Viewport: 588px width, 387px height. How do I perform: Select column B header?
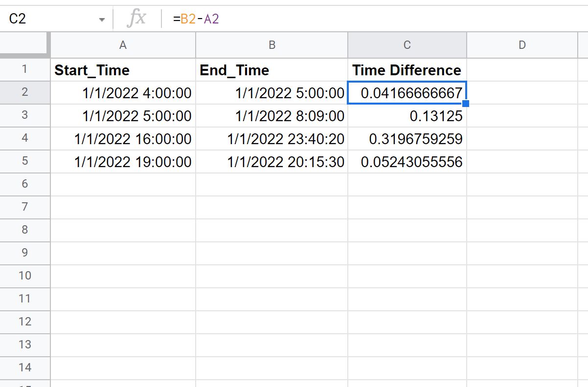272,45
